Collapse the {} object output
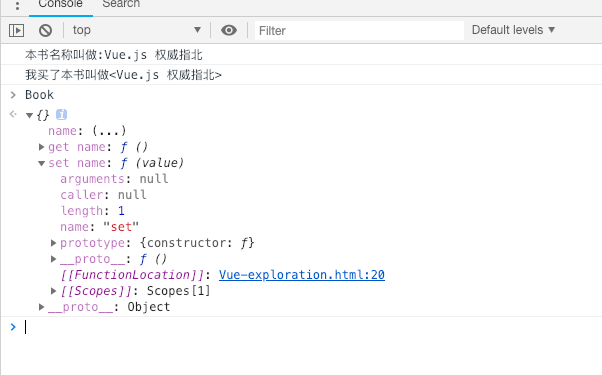The width and height of the screenshot is (602, 375). (29, 115)
